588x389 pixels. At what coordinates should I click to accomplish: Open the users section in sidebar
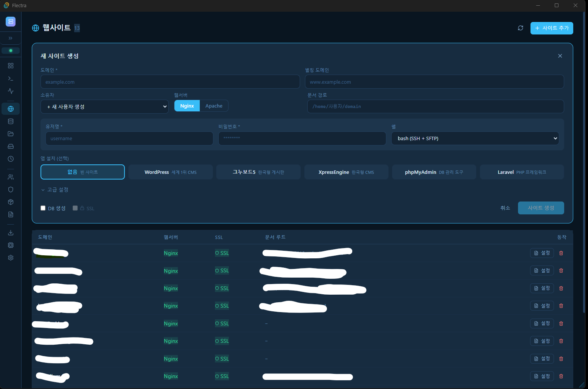pyautogui.click(x=11, y=177)
